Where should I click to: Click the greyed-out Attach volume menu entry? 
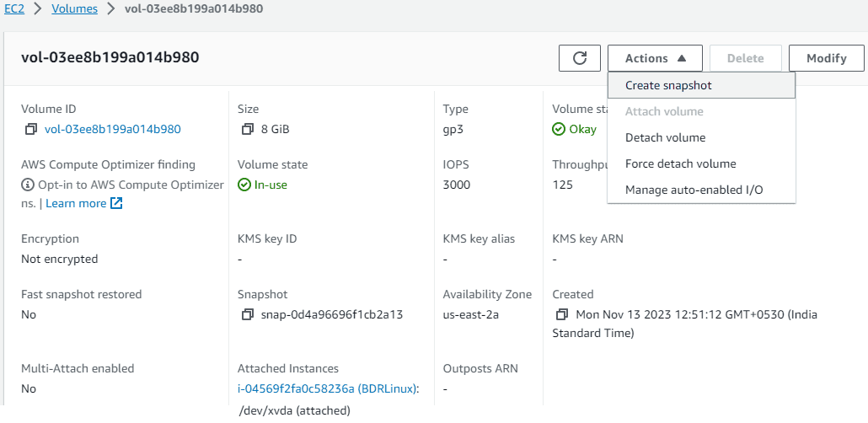click(x=701, y=111)
